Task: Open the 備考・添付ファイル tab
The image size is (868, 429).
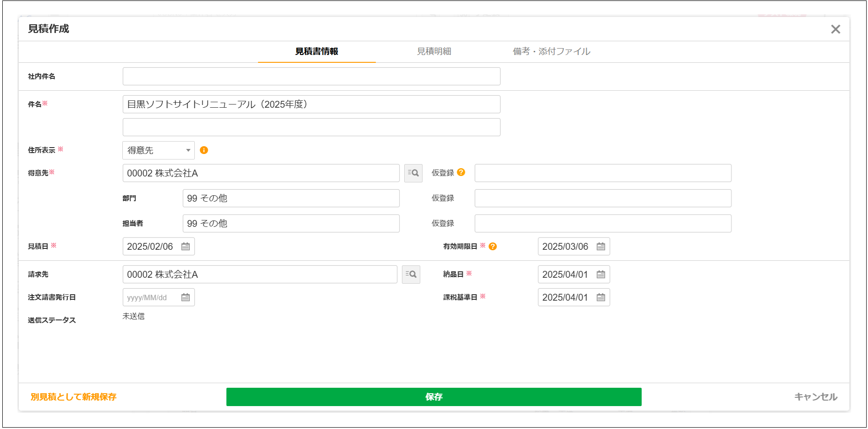Action: click(551, 51)
